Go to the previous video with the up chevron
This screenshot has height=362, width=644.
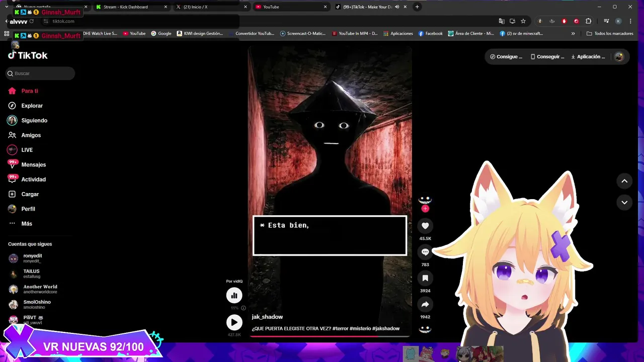[x=624, y=181]
